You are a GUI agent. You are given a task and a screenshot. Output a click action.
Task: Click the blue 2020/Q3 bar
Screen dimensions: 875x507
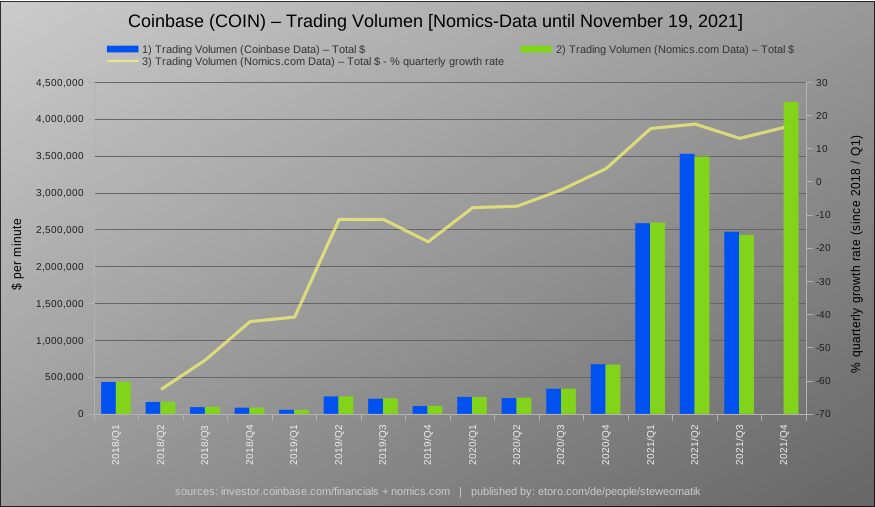pos(554,401)
